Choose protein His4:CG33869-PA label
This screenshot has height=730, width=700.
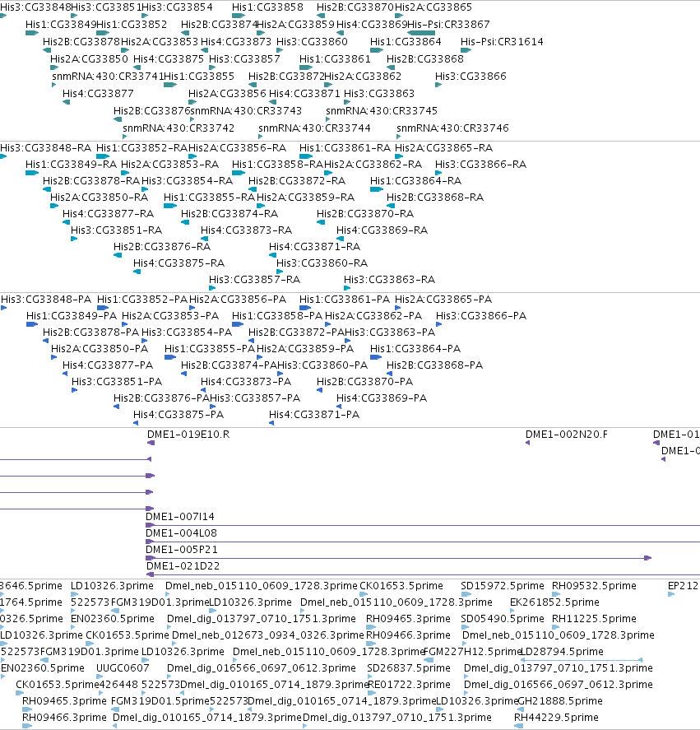point(382,398)
